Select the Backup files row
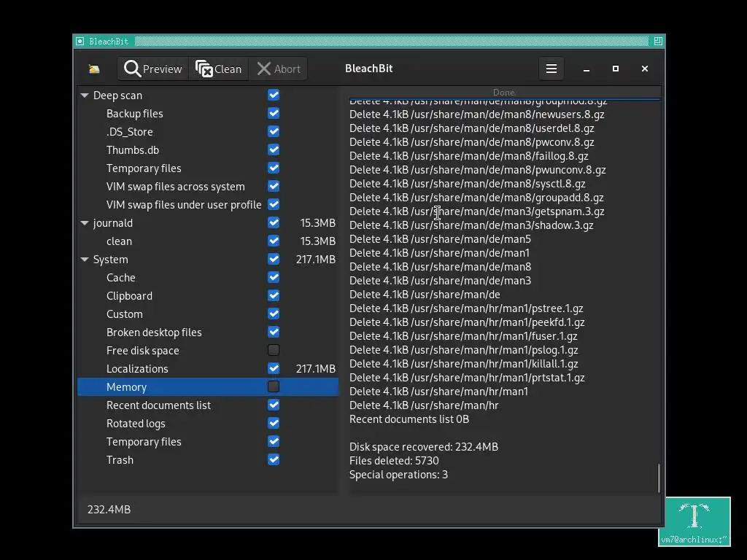The image size is (747, 560). pos(208,113)
